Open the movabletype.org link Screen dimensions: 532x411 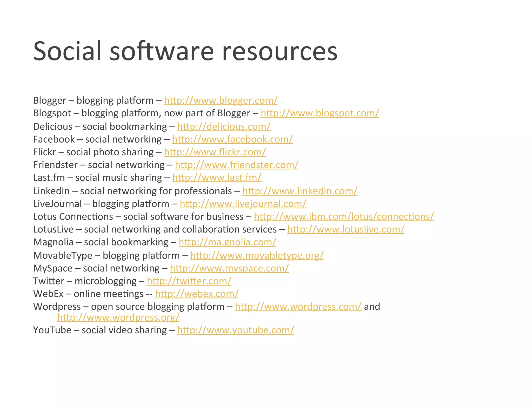click(257, 256)
